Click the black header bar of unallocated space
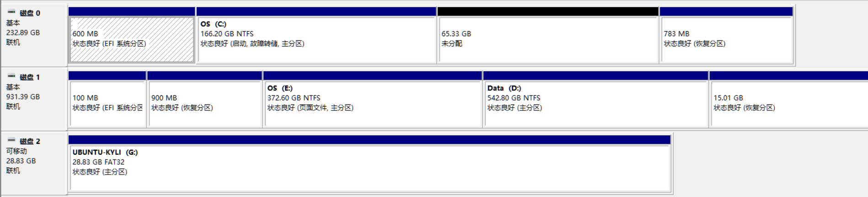 [548, 11]
